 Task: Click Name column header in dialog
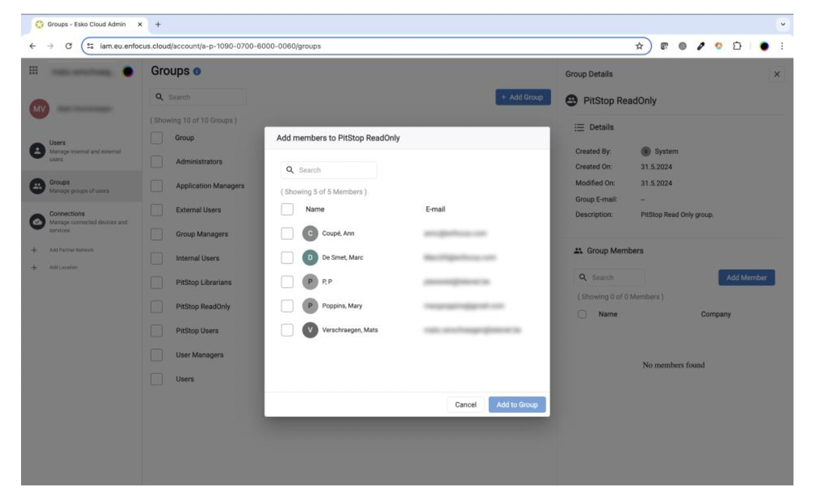tap(315, 209)
